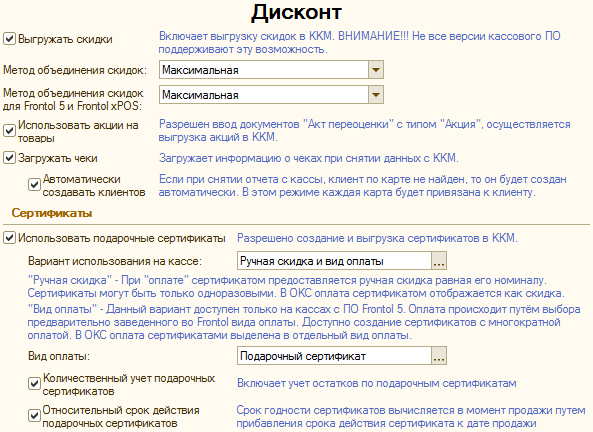Image resolution: width=593 pixels, height=432 pixels.
Task: Click the "Сертификаты" section header
Action: tap(52, 213)
